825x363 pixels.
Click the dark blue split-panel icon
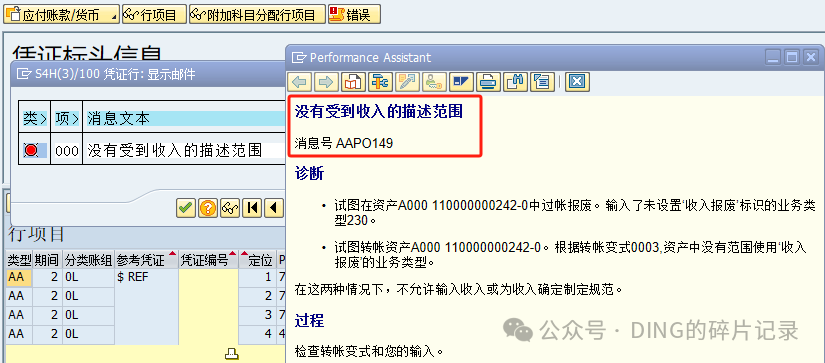461,82
